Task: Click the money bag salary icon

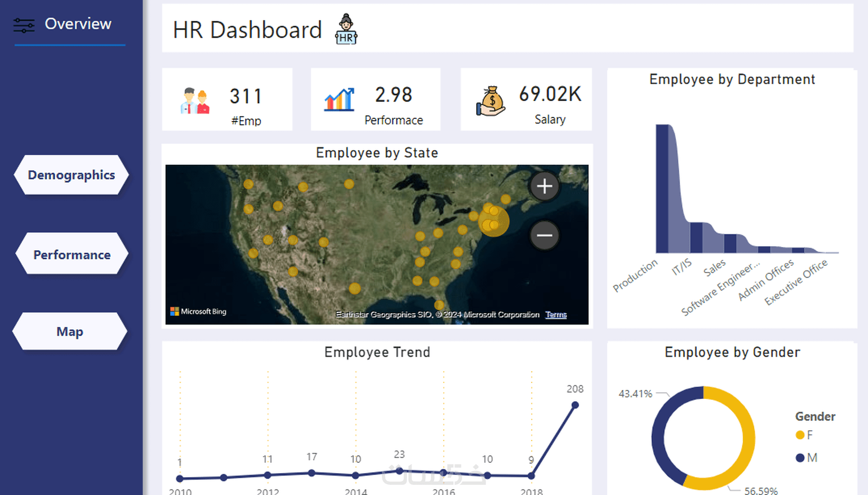Action: pyautogui.click(x=491, y=101)
